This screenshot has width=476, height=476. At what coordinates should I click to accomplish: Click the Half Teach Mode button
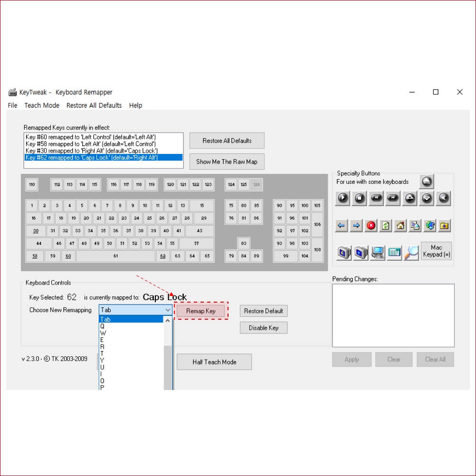tap(214, 362)
